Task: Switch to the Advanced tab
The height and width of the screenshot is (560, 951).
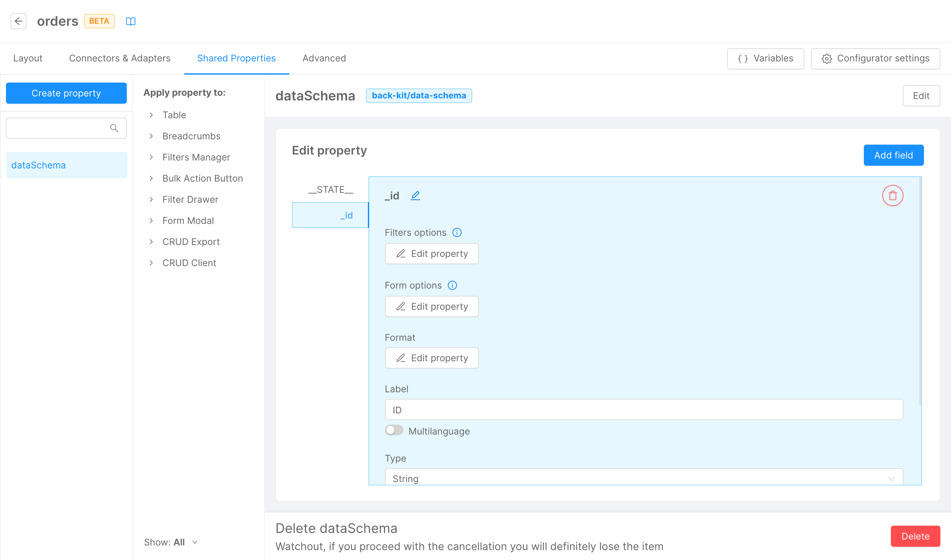Action: tap(324, 58)
